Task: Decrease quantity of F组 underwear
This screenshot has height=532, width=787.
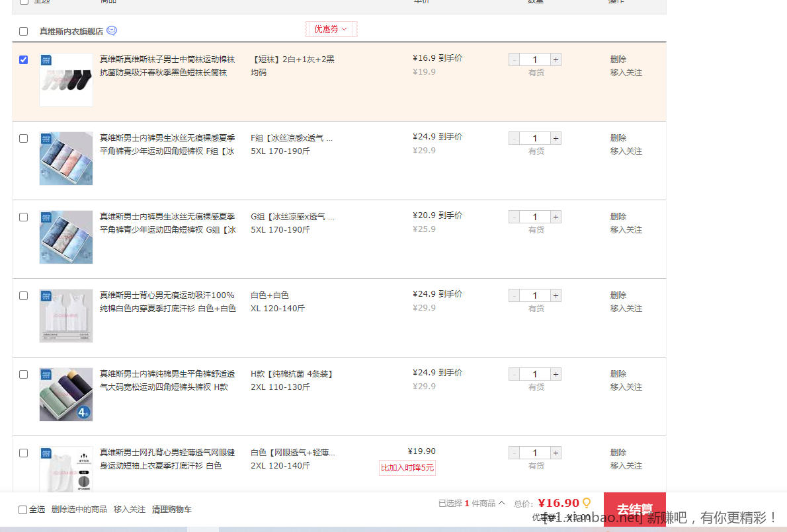Action: point(514,138)
